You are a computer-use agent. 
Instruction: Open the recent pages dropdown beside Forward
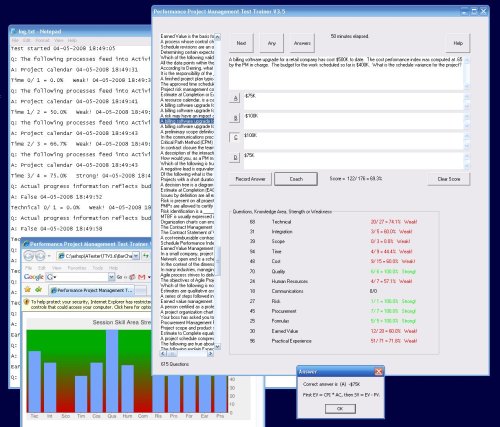tap(49, 256)
